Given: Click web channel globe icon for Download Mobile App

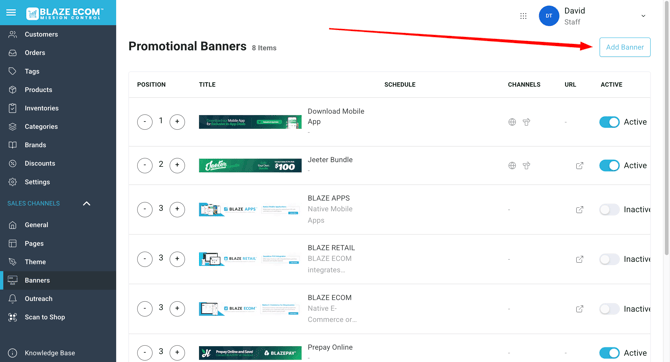Looking at the screenshot, I should pos(512,122).
